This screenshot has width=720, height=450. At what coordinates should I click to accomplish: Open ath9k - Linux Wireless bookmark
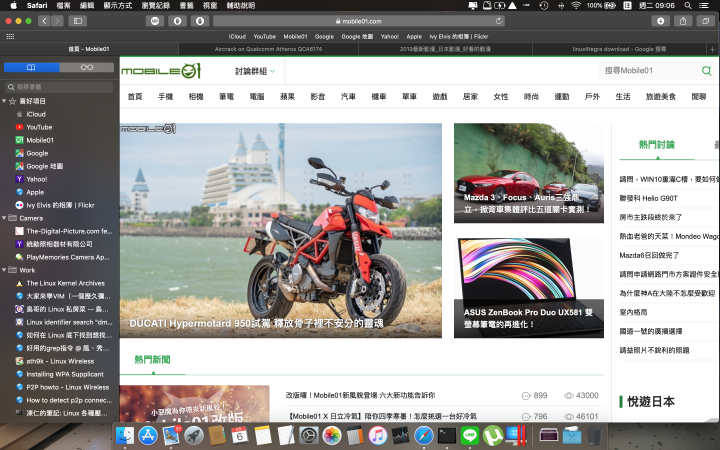click(x=60, y=361)
